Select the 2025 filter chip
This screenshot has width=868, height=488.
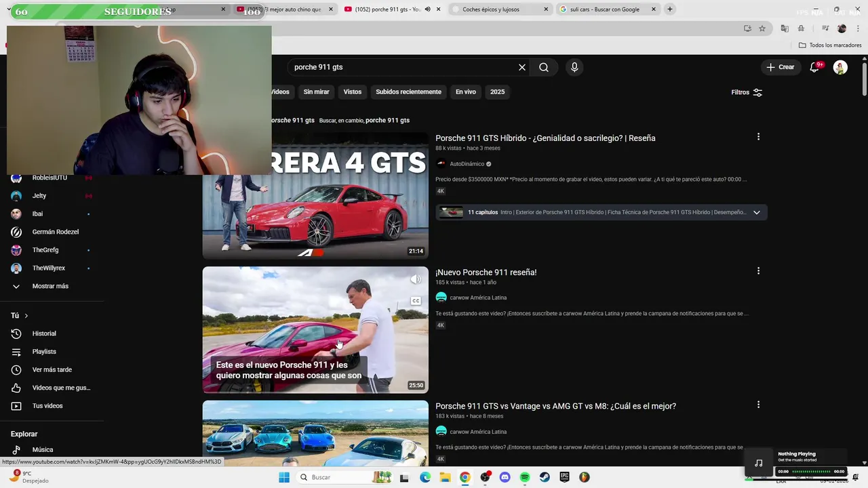click(x=498, y=91)
